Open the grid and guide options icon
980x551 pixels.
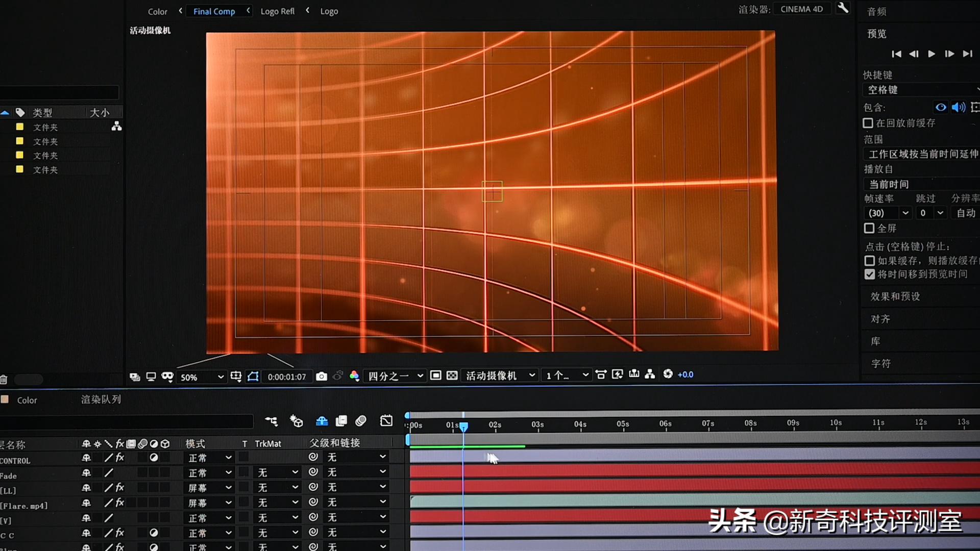click(236, 376)
